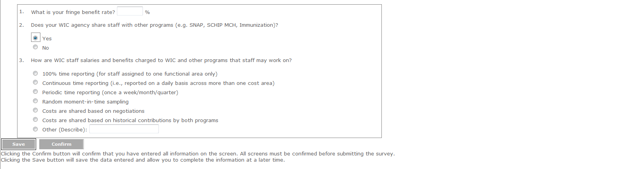Click the "Other (Describe):" label text
Screen dimensions: 644x169
pos(64,130)
